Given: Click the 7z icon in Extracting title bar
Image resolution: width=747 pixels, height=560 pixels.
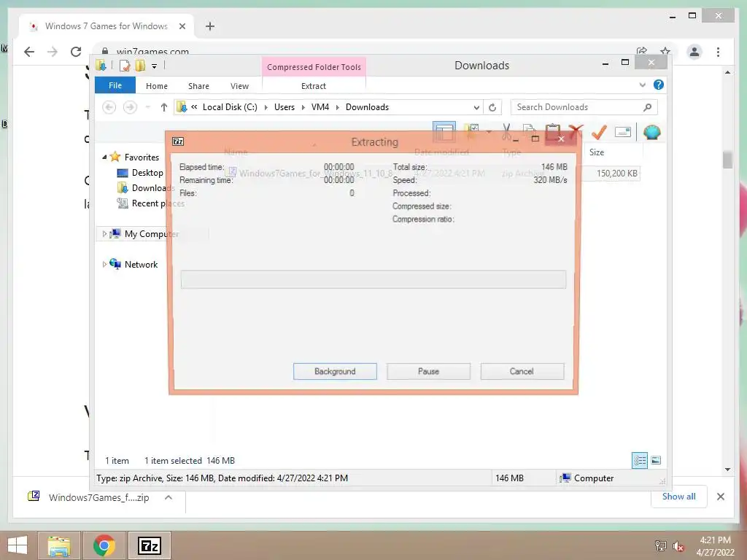Looking at the screenshot, I should pos(178,141).
